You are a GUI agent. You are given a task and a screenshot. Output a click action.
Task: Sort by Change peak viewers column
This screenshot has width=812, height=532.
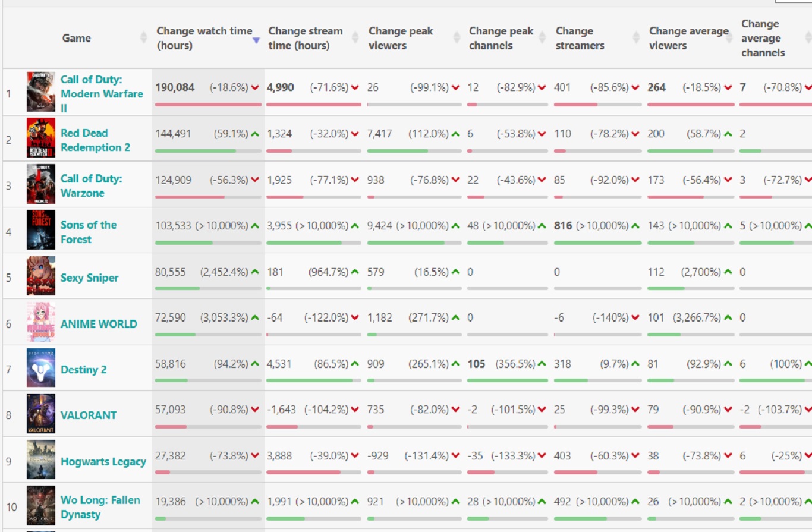click(401, 38)
